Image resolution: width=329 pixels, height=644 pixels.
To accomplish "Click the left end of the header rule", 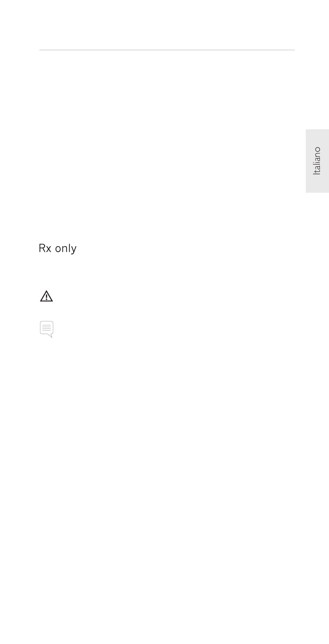I will (x=40, y=50).
